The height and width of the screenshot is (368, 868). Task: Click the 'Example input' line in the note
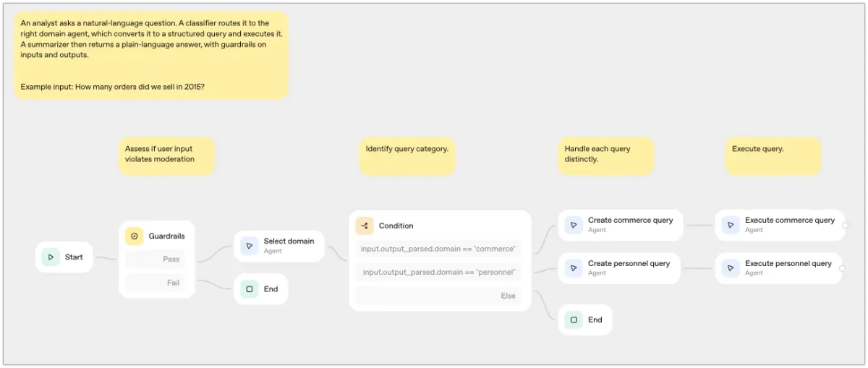112,87
